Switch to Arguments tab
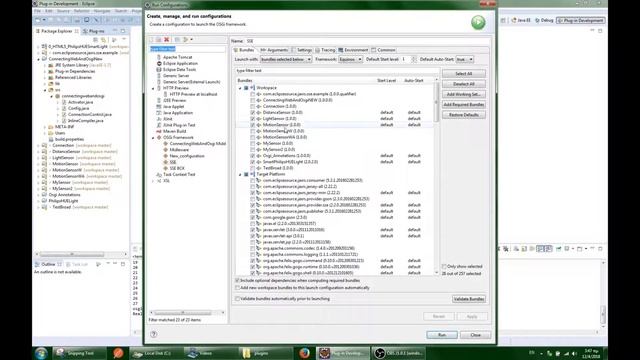Image resolution: width=640 pixels, height=360 pixels. click(272, 50)
